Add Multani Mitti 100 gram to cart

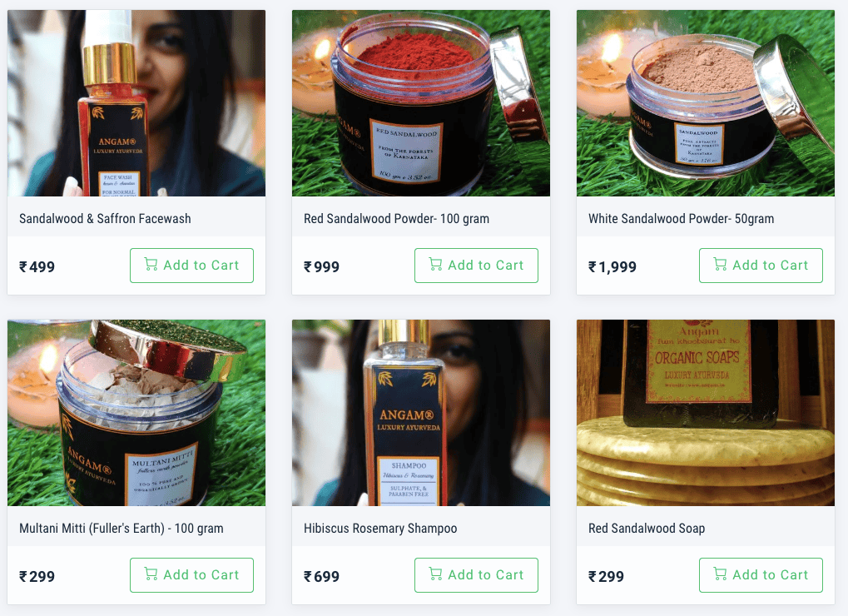click(x=191, y=575)
